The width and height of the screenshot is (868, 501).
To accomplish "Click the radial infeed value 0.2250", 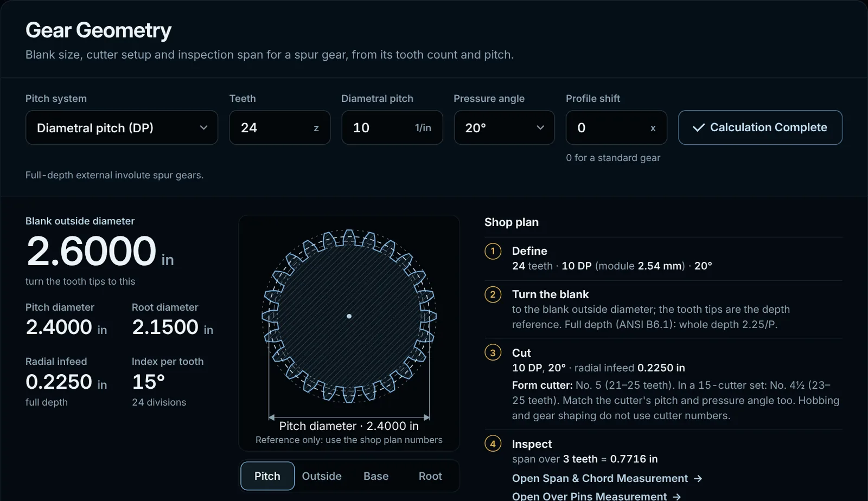I will click(59, 382).
